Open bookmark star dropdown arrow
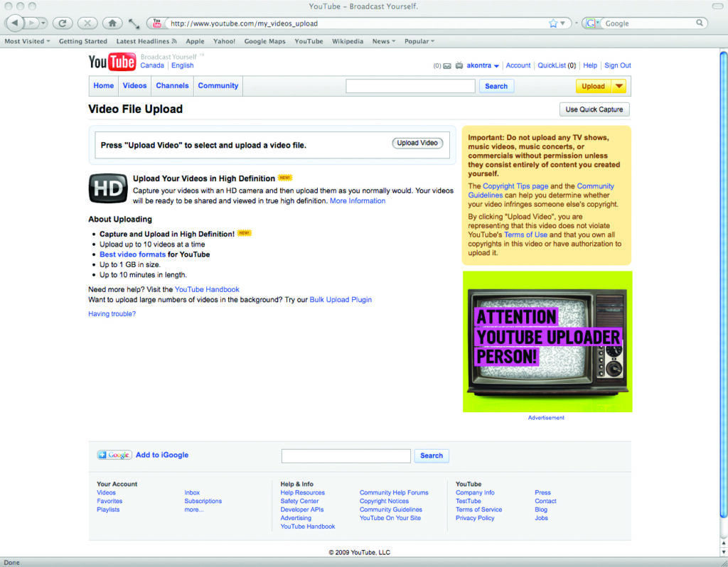 [x=562, y=23]
